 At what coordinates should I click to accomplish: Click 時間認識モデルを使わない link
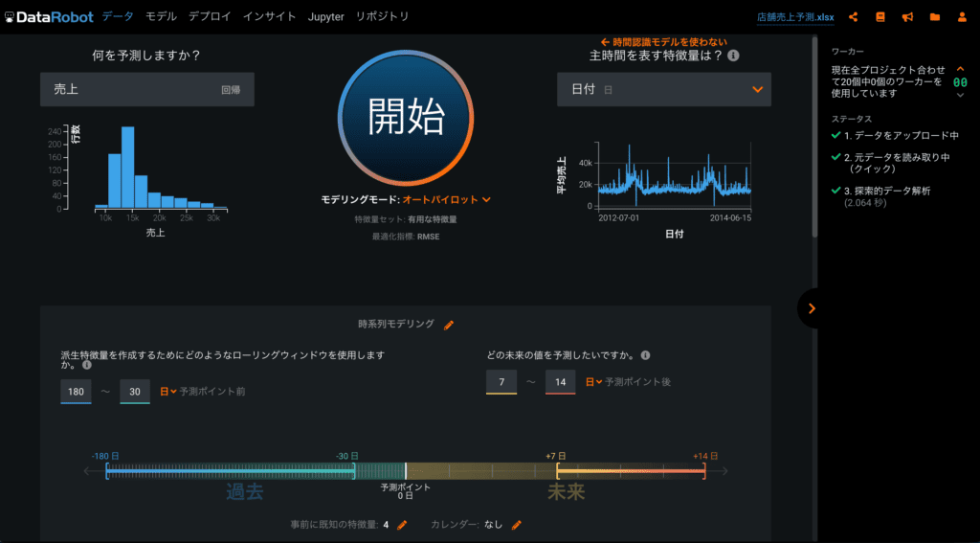(664, 42)
